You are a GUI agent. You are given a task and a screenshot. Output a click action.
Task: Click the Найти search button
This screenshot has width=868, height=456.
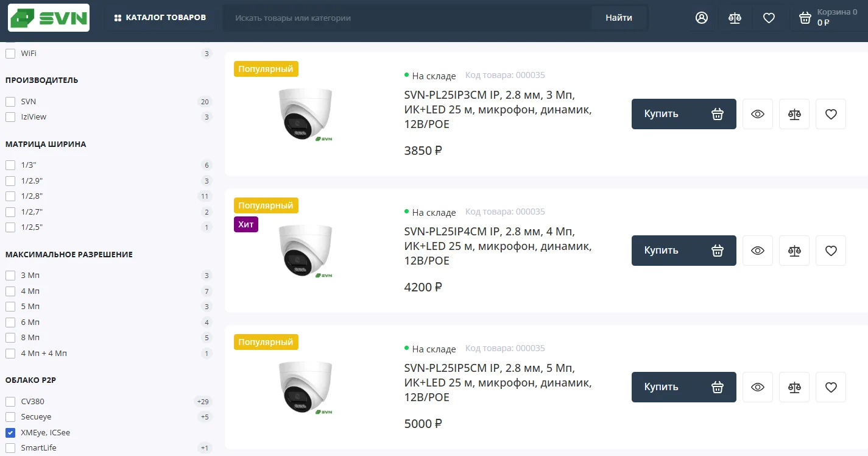pyautogui.click(x=619, y=18)
